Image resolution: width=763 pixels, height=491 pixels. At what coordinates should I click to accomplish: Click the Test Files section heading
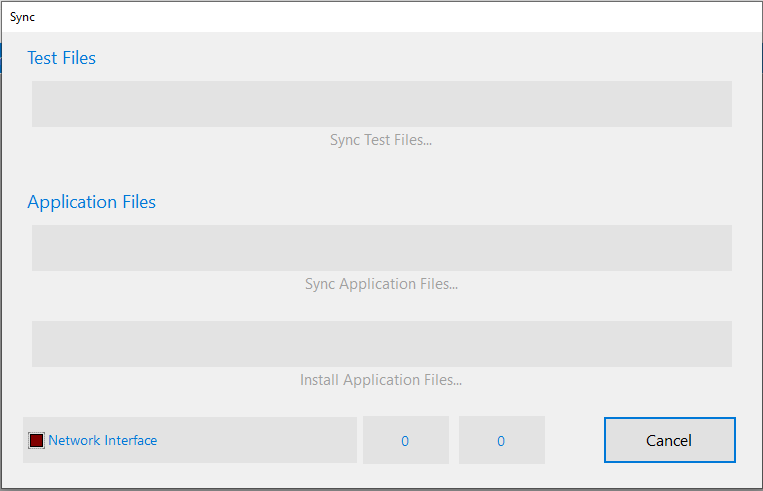(62, 58)
